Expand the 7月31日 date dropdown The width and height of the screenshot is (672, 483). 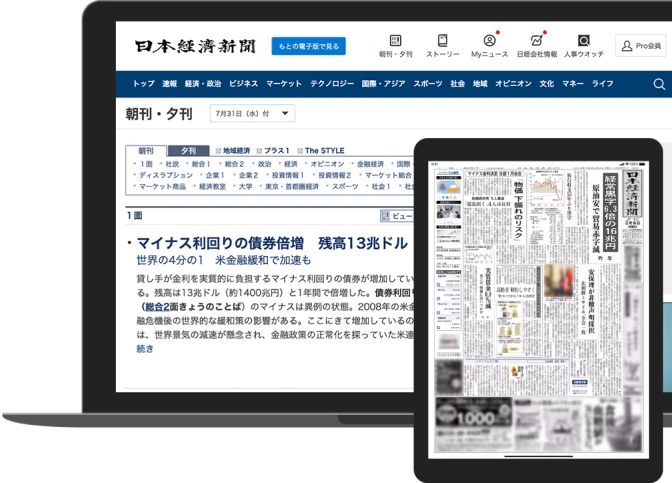point(252,114)
